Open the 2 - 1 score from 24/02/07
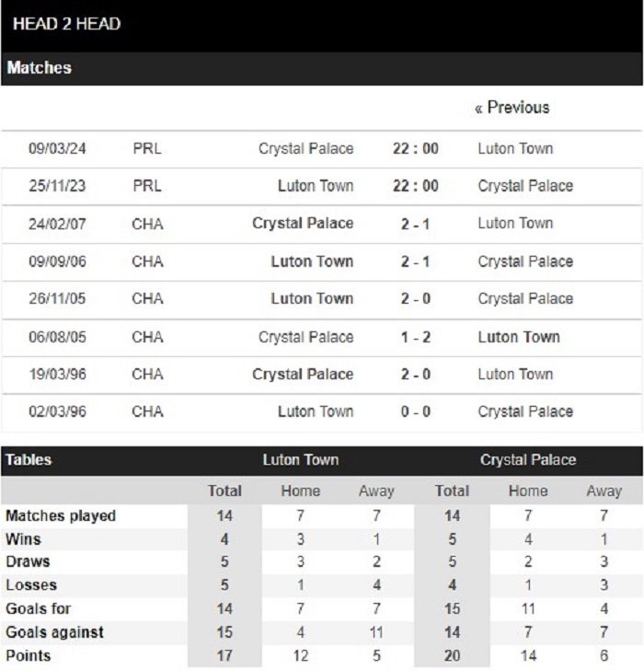Screen dimensions: 644x671 tap(415, 224)
